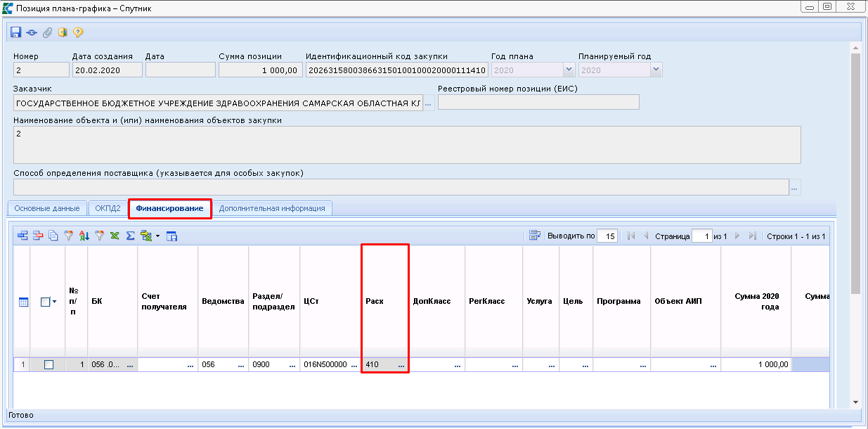Viewport: 868px width, 429px height.
Task: Click the delete row icon with red bar
Action: 38,236
